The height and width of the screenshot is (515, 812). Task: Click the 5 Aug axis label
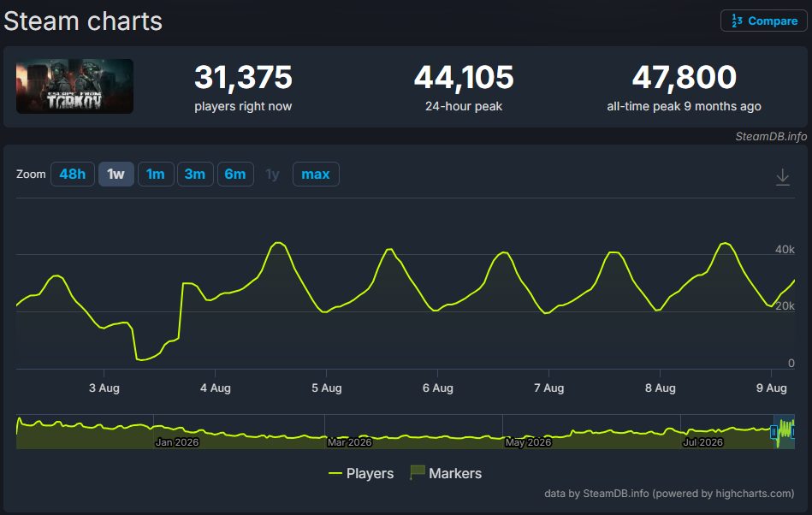point(327,388)
